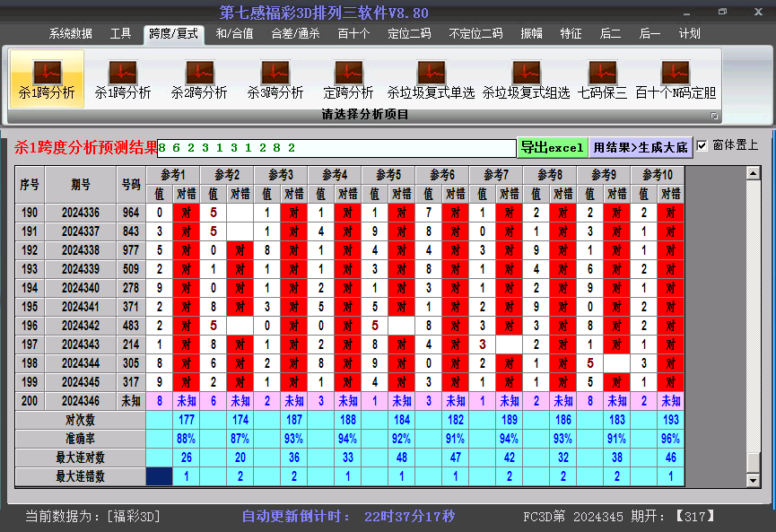Select period cell 2024336
Screen dimensions: 776x532
(81, 213)
